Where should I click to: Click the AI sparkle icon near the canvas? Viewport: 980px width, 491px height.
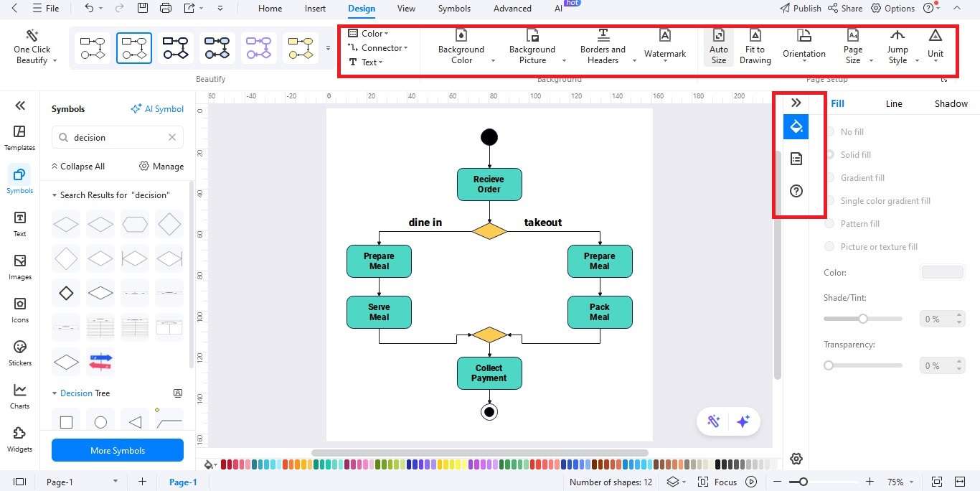pos(743,421)
